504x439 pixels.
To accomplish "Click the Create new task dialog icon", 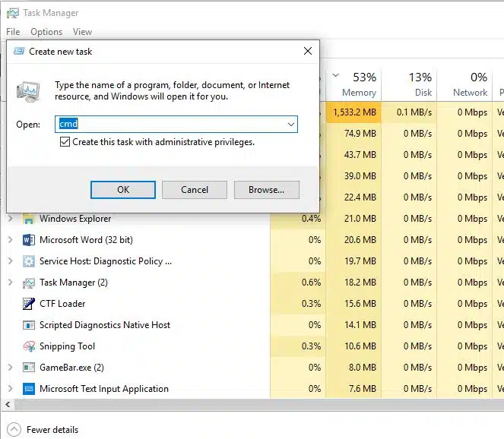I will tap(19, 51).
